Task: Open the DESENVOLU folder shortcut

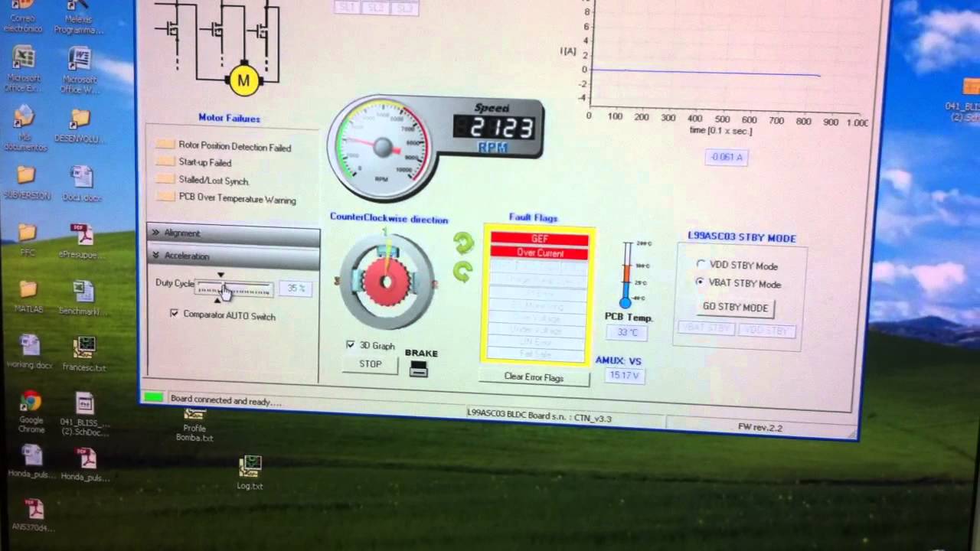Action: [x=80, y=126]
